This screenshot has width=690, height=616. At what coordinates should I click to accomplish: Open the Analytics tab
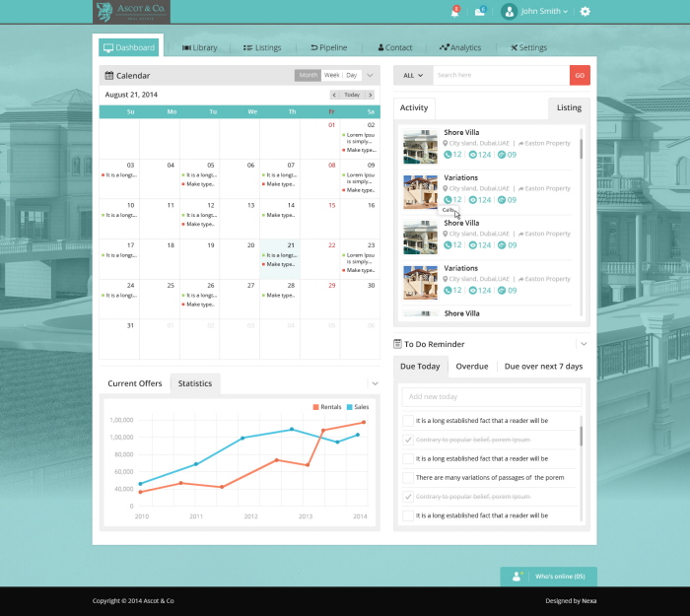[460, 47]
